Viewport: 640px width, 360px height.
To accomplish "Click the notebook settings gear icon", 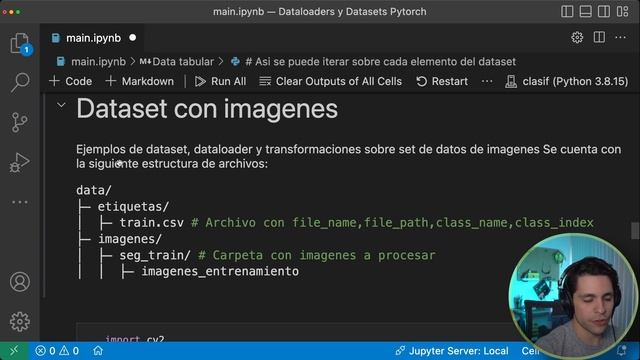I will coord(577,38).
